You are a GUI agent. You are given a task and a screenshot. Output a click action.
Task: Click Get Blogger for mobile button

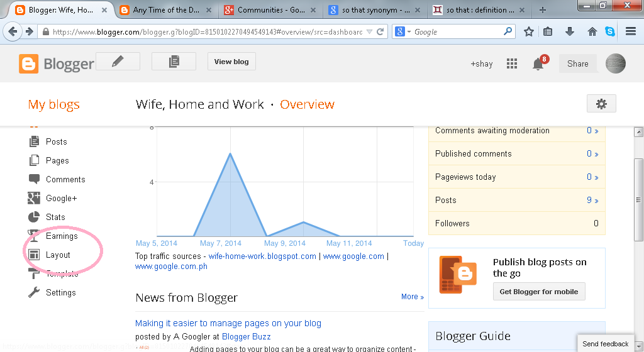click(x=539, y=292)
